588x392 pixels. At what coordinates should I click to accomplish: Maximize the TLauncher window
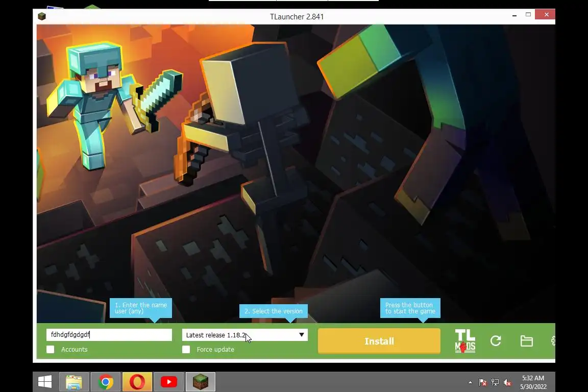(528, 15)
